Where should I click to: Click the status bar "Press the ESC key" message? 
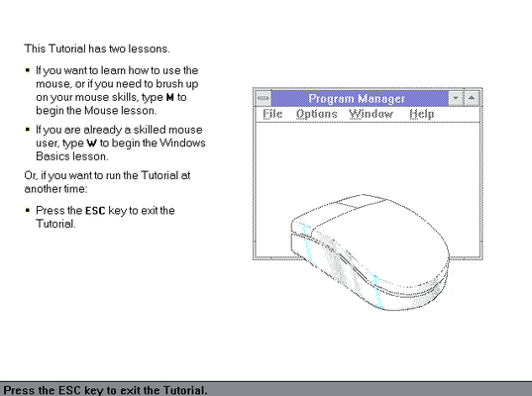click(x=105, y=390)
